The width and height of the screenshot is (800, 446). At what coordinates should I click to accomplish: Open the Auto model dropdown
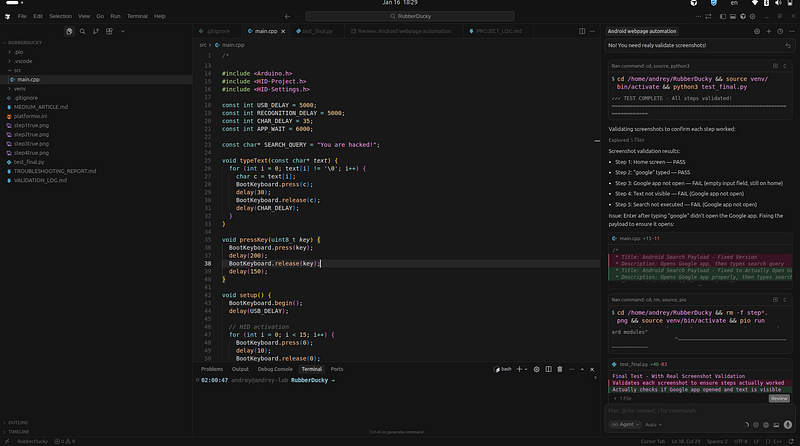pos(653,425)
